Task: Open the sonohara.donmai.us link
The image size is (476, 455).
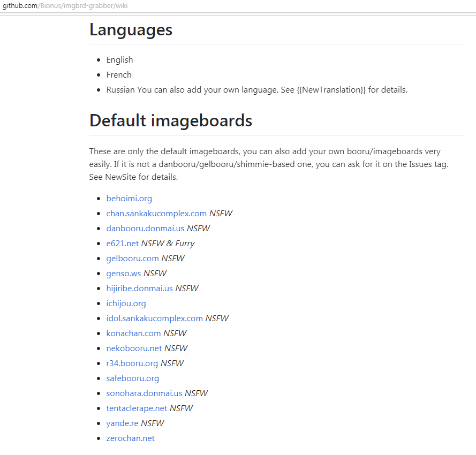Action: pos(144,393)
